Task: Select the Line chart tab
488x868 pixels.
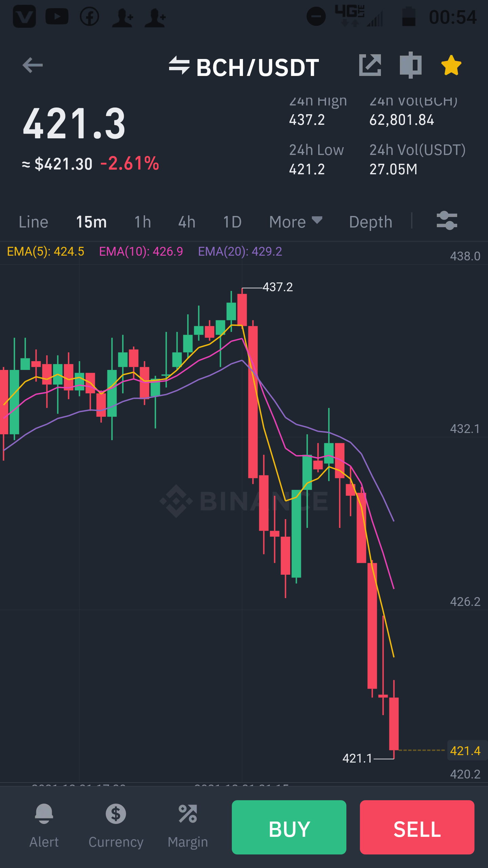Action: (34, 222)
